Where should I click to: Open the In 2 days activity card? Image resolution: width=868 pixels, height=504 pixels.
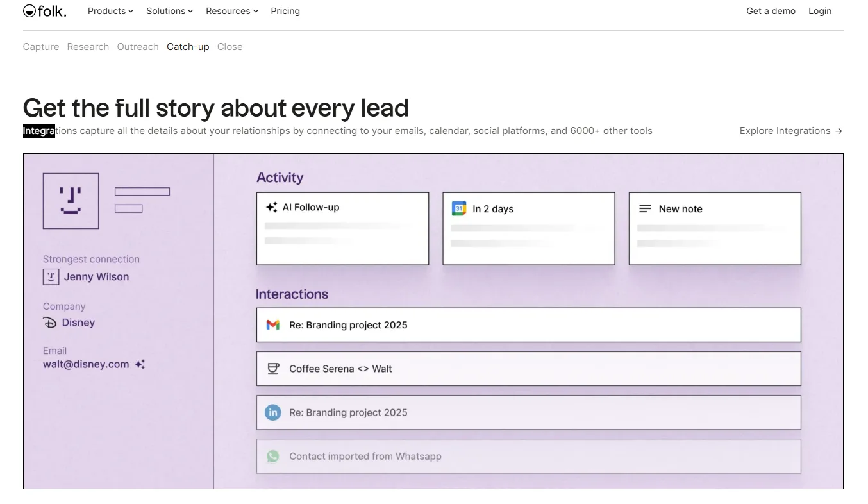529,229
